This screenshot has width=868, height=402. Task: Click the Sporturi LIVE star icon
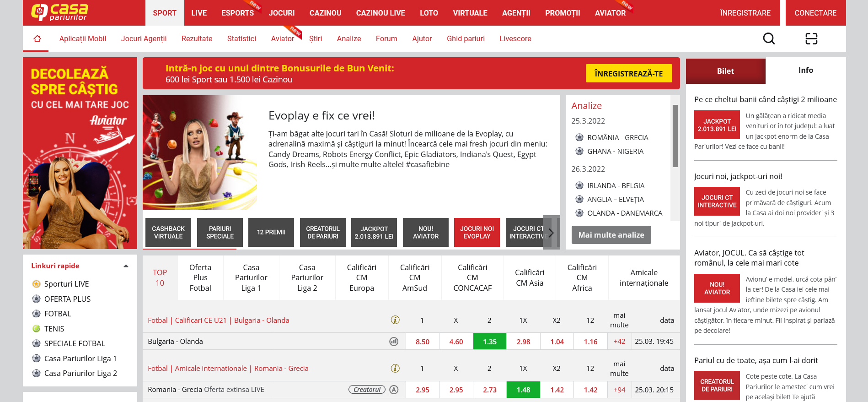pos(37,284)
